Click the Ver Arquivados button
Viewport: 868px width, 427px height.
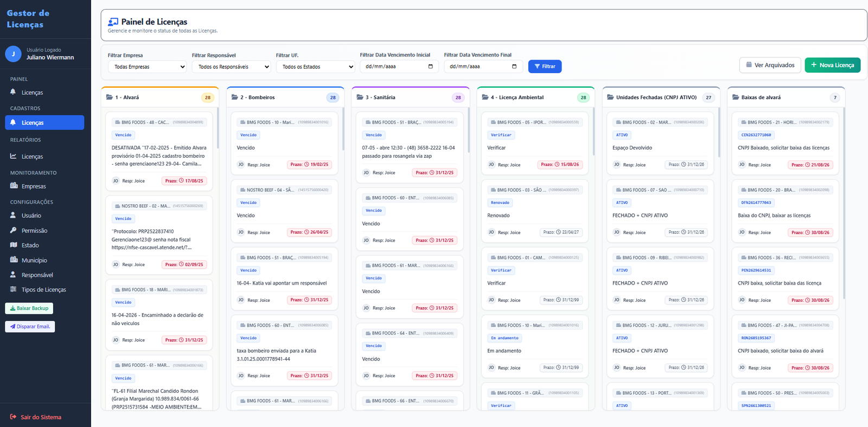point(770,65)
